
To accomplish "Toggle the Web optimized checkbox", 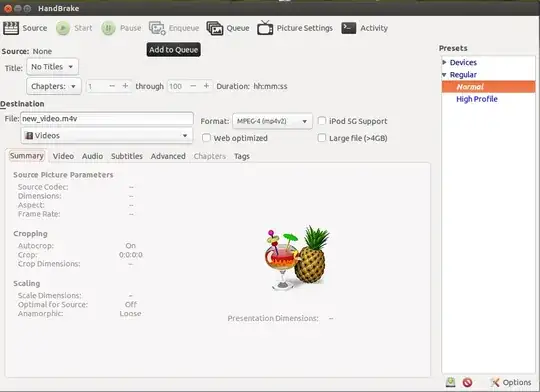I will 206,138.
